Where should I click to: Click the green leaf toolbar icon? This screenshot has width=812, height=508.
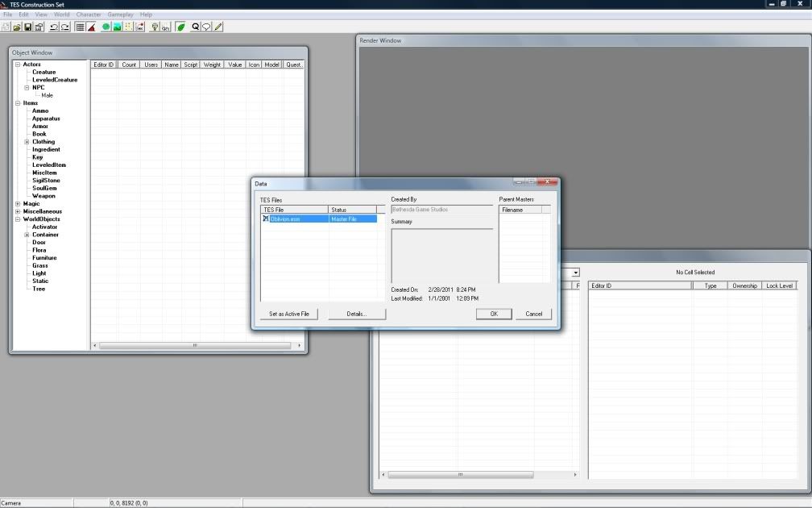point(181,27)
